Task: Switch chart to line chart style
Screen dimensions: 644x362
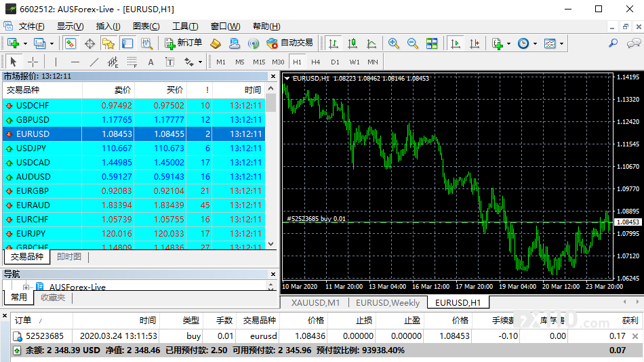Action: 371,43
